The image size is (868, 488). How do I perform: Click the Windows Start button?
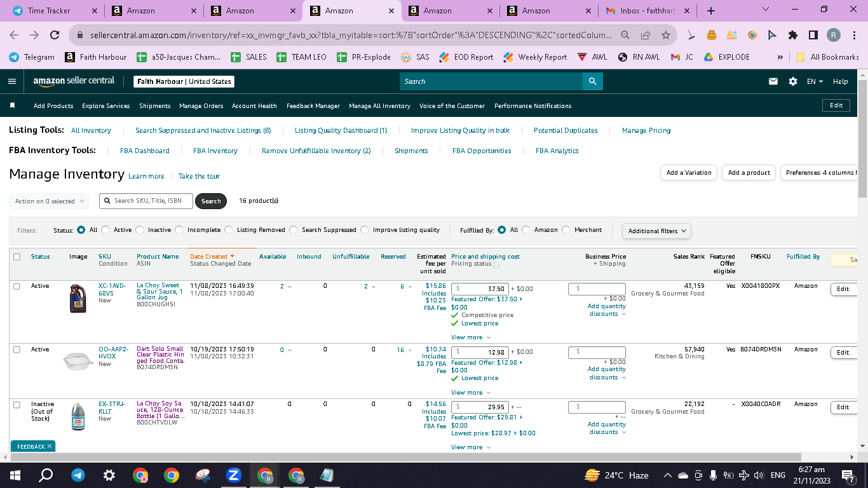(15, 475)
